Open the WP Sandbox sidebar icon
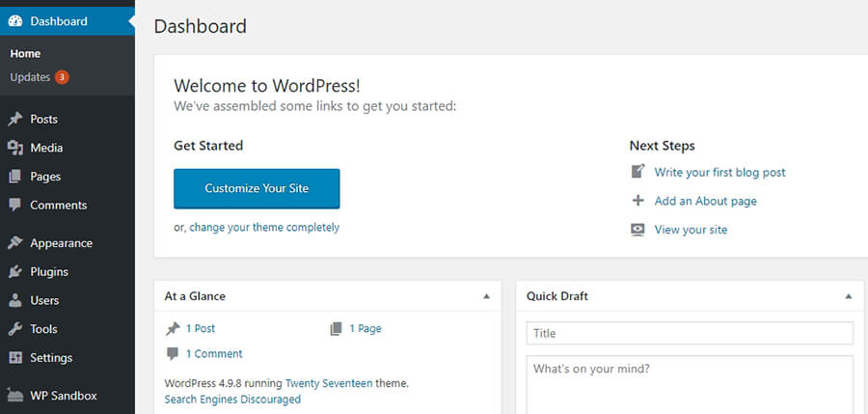This screenshot has height=414, width=868. [15, 396]
